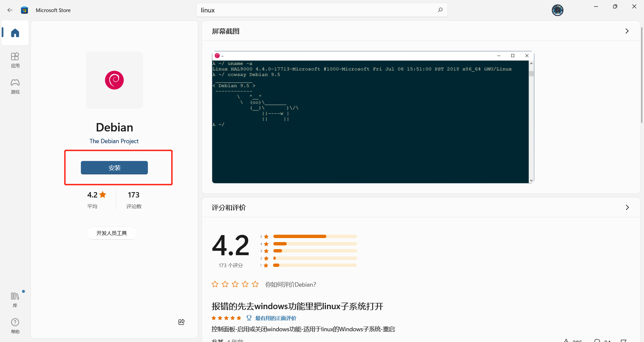Click the Debian app title

click(x=114, y=127)
